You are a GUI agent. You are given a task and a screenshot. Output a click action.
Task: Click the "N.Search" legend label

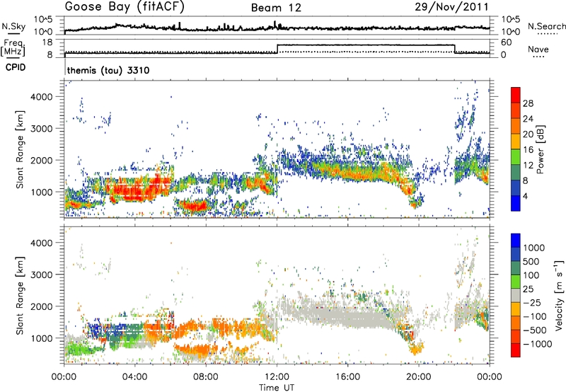tap(546, 26)
